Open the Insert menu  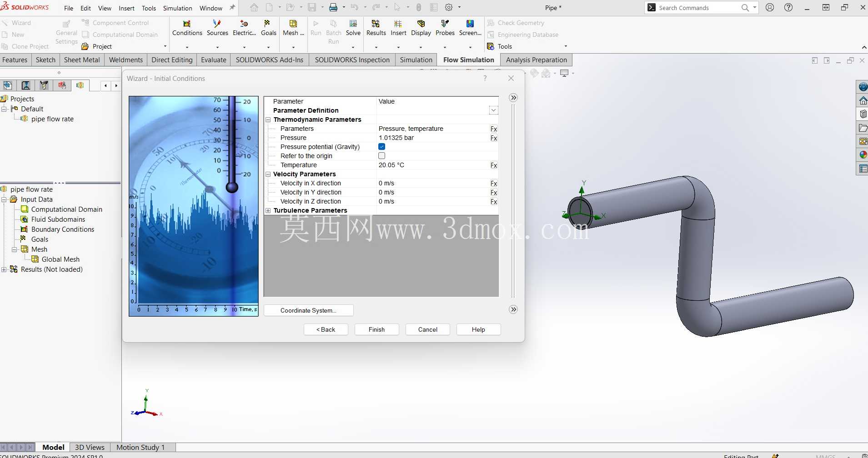point(126,8)
